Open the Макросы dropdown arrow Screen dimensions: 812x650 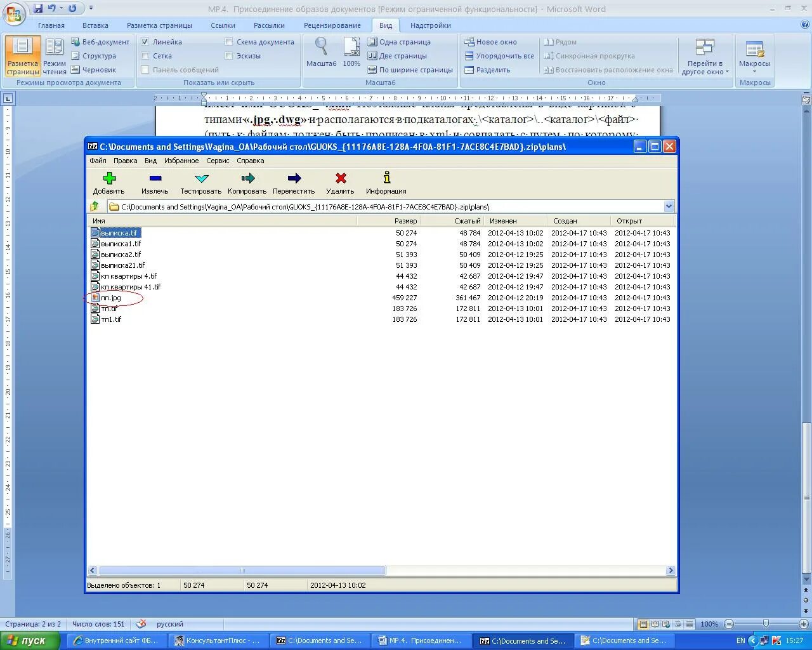click(754, 72)
